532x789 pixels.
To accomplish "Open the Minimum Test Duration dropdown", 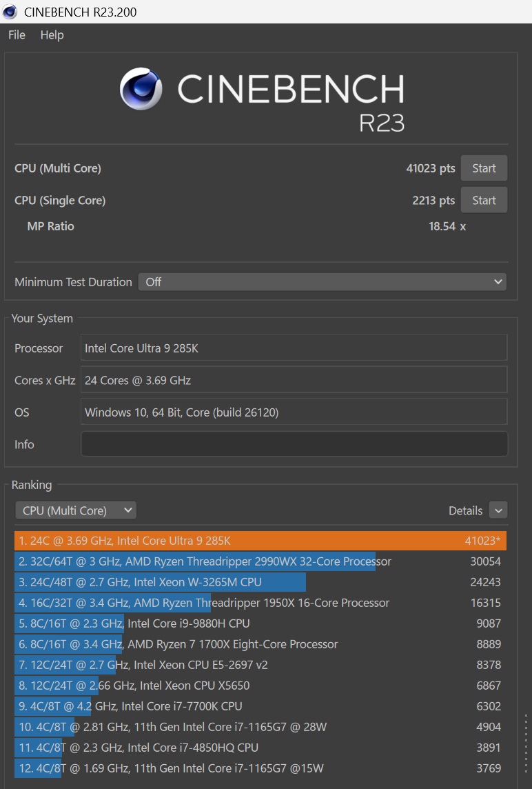I will pos(323,282).
